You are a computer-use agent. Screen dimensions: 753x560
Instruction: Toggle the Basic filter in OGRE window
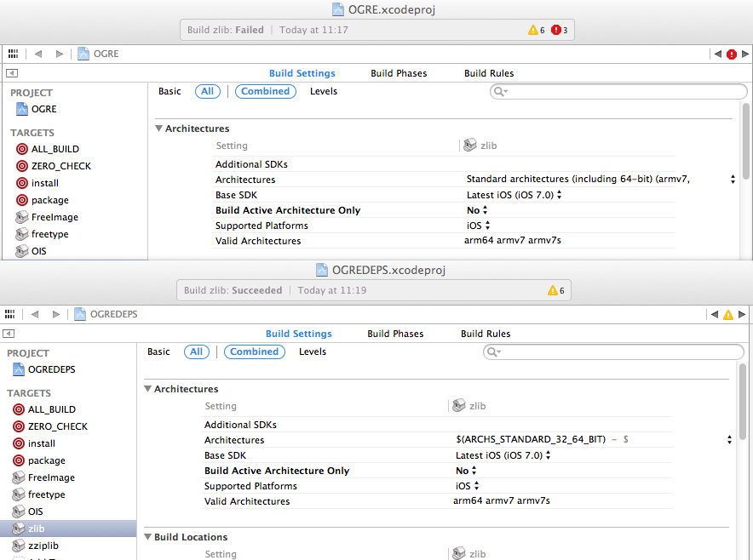click(x=170, y=91)
